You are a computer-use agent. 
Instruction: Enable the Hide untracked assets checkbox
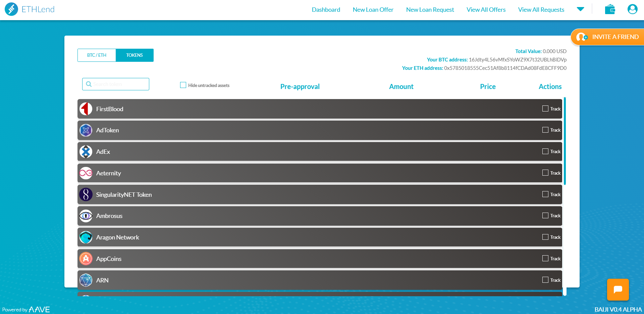[183, 85]
